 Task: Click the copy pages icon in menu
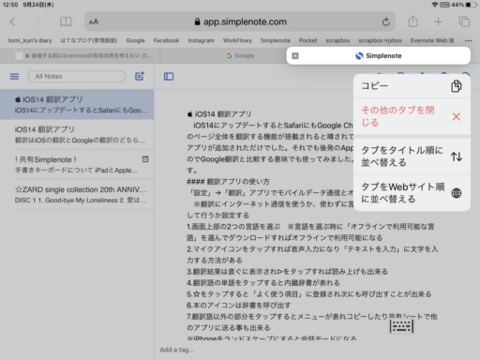click(x=456, y=86)
